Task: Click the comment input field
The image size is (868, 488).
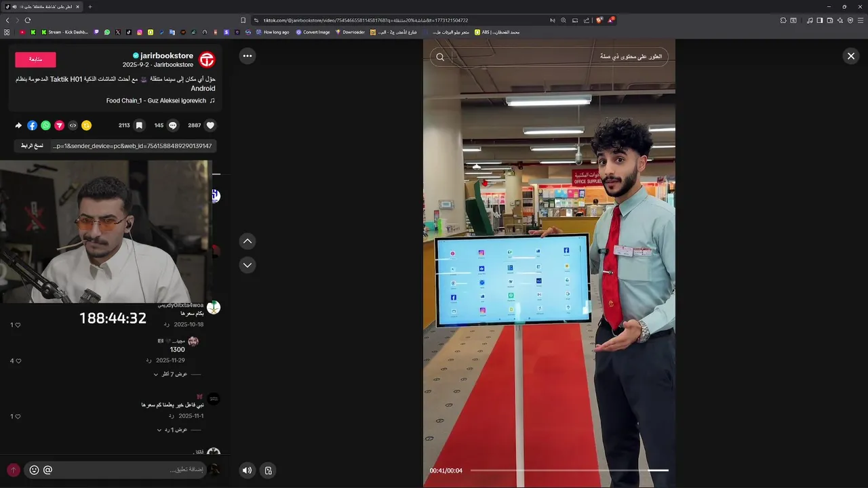Action: click(x=115, y=470)
